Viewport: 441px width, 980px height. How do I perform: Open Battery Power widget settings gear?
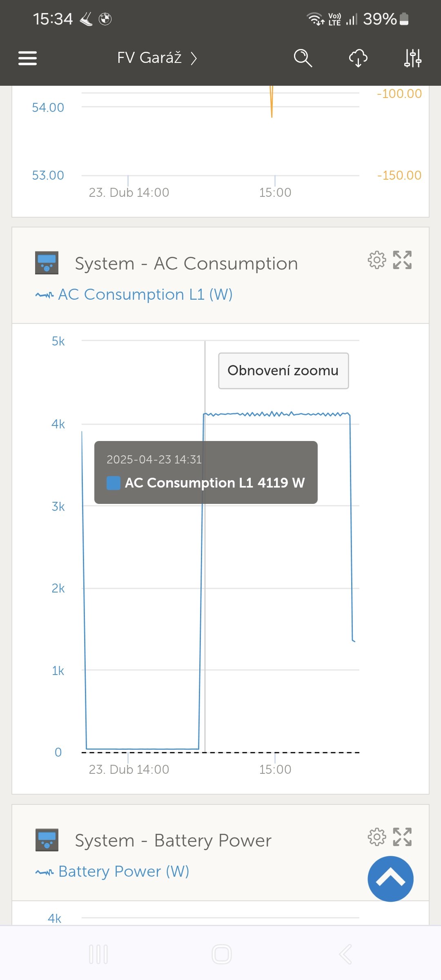[376, 837]
